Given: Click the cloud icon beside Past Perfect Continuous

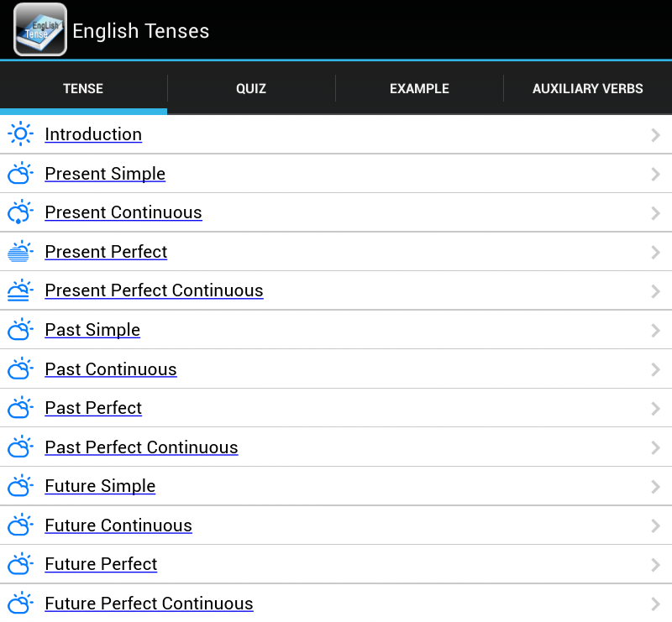Looking at the screenshot, I should coord(20,447).
